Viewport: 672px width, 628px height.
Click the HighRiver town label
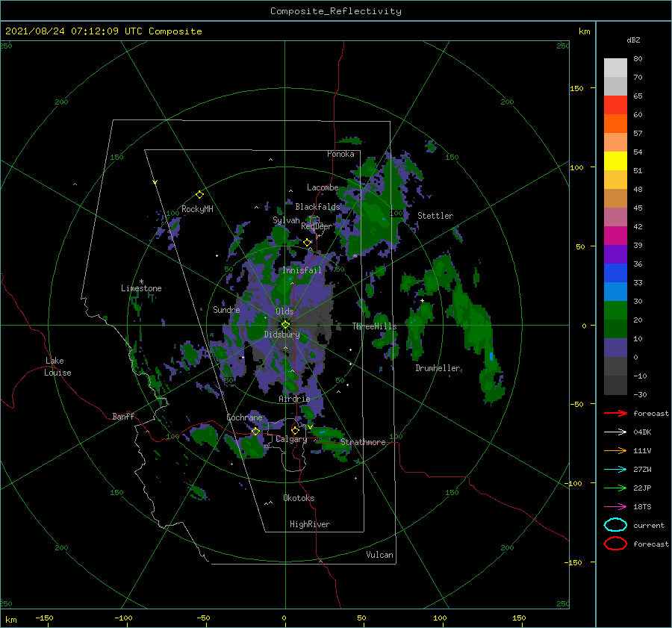click(310, 524)
